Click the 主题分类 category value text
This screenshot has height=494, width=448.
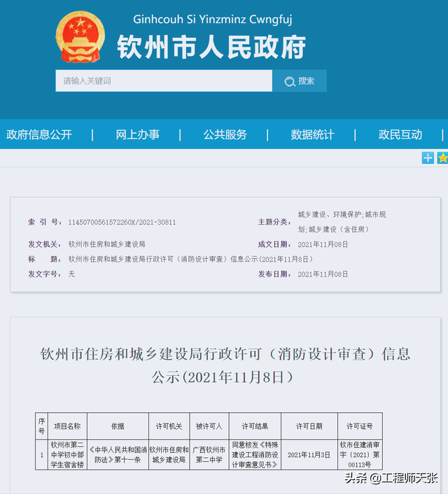[342, 222]
